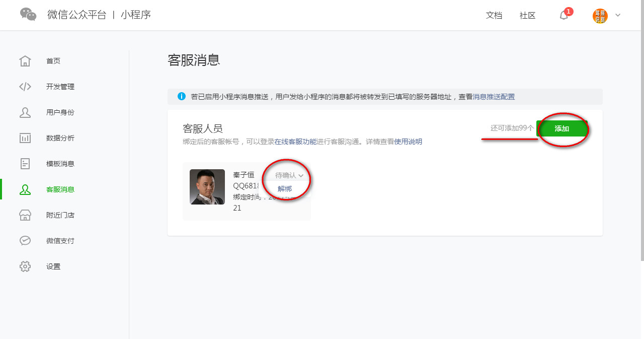Open 模板消息 in the sidebar
The width and height of the screenshot is (644, 339).
click(60, 164)
